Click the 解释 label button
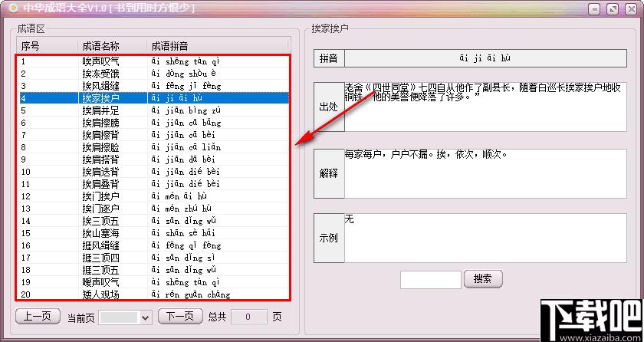 (x=329, y=173)
